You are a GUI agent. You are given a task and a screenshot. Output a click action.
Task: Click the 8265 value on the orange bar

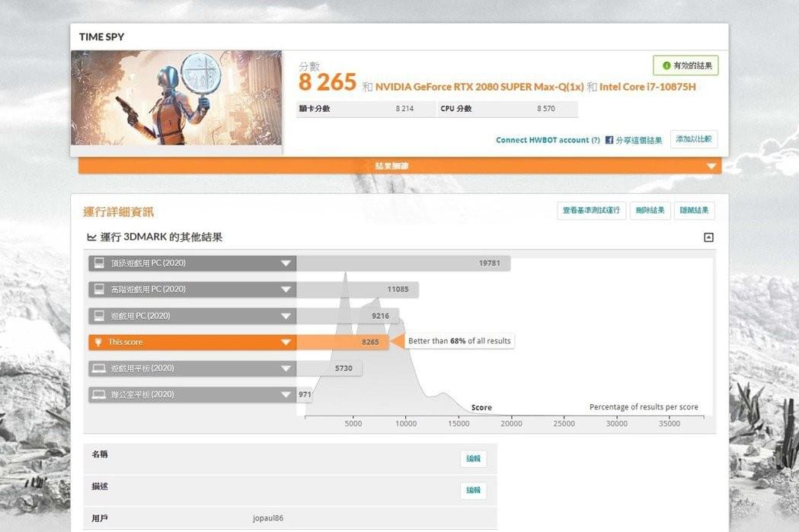click(370, 342)
